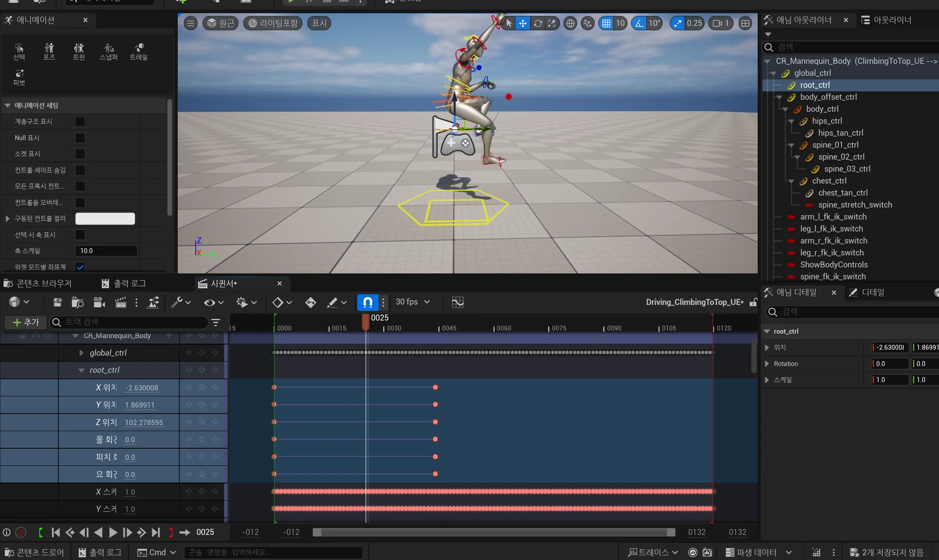Toggle the sequencer snapping magnet icon
Screen dimensions: 939x560
coord(368,302)
